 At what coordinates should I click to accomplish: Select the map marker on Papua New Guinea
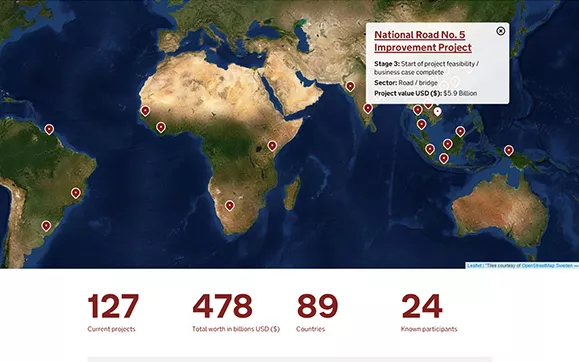pyautogui.click(x=509, y=150)
